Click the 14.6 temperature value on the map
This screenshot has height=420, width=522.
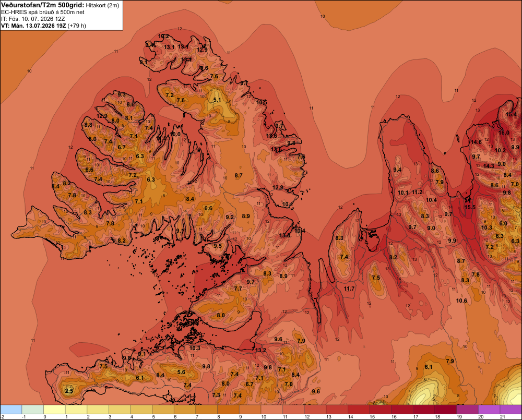click(476, 142)
